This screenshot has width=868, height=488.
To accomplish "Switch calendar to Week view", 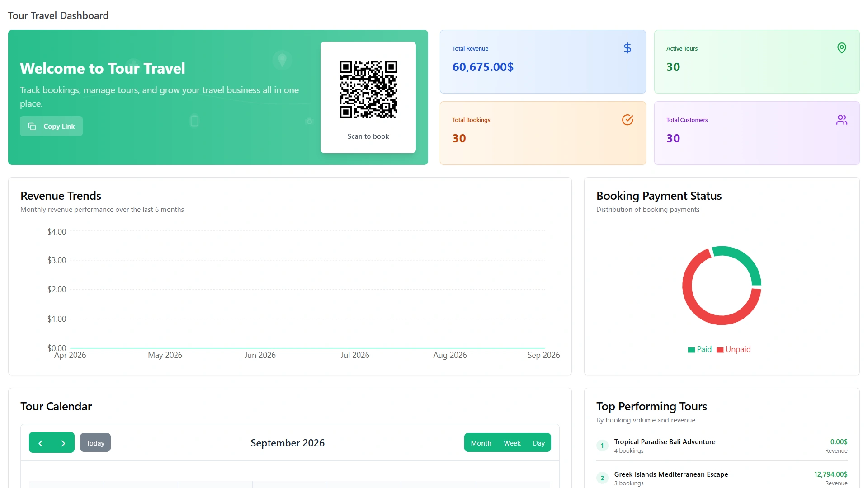I will coord(512,443).
